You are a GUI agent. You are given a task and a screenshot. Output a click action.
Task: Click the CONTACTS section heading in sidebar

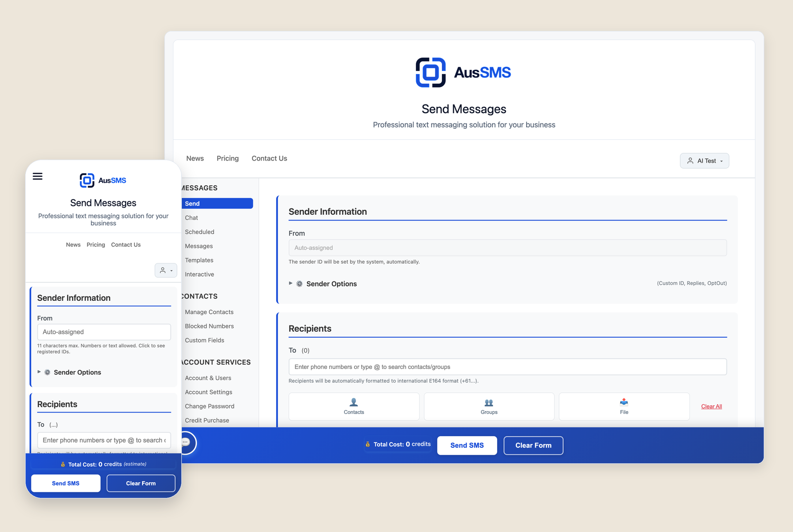click(x=199, y=296)
